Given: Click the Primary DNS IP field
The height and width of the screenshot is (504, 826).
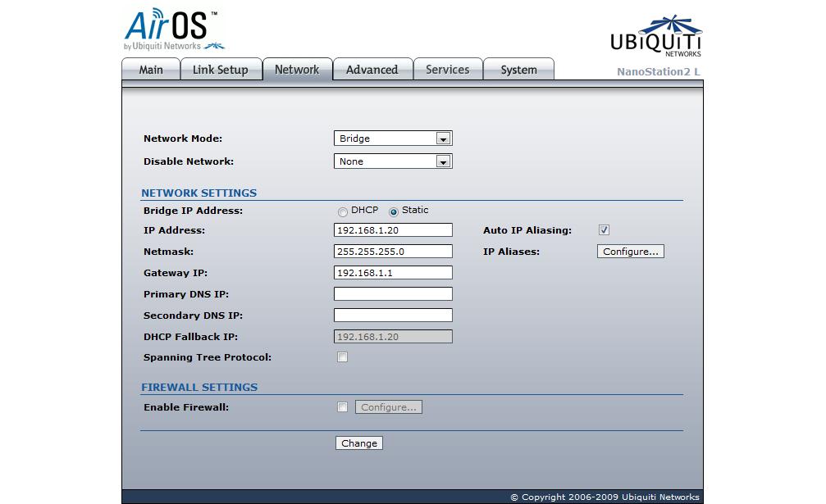Looking at the screenshot, I should pyautogui.click(x=393, y=294).
